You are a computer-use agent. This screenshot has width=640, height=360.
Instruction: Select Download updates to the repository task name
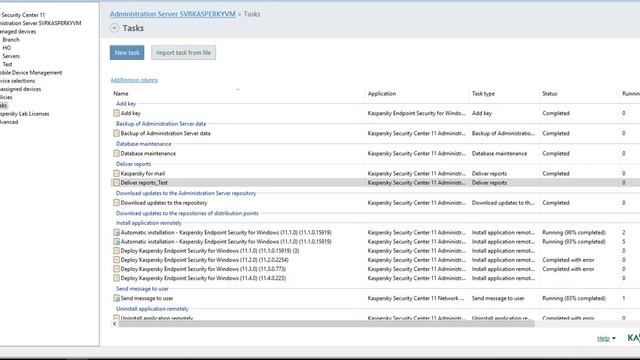click(x=164, y=202)
